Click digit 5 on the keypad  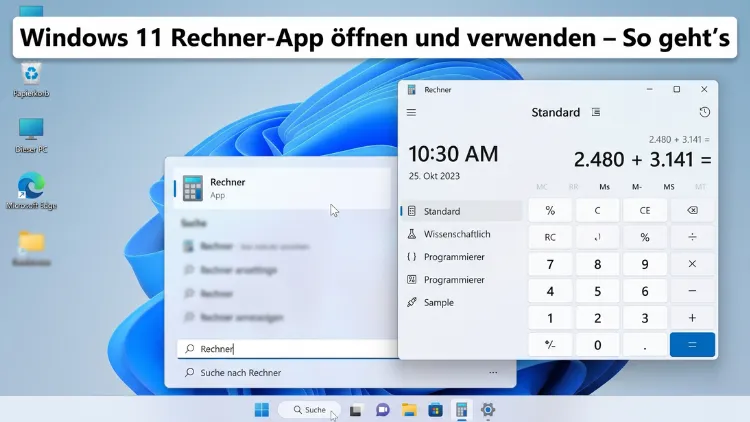pyautogui.click(x=597, y=291)
